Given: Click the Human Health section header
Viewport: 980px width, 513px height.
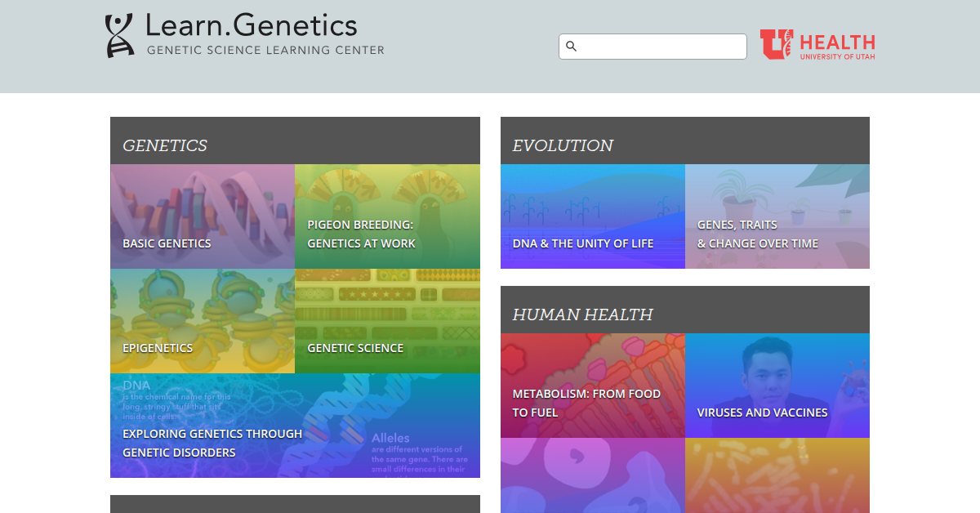Looking at the screenshot, I should coord(582,314).
